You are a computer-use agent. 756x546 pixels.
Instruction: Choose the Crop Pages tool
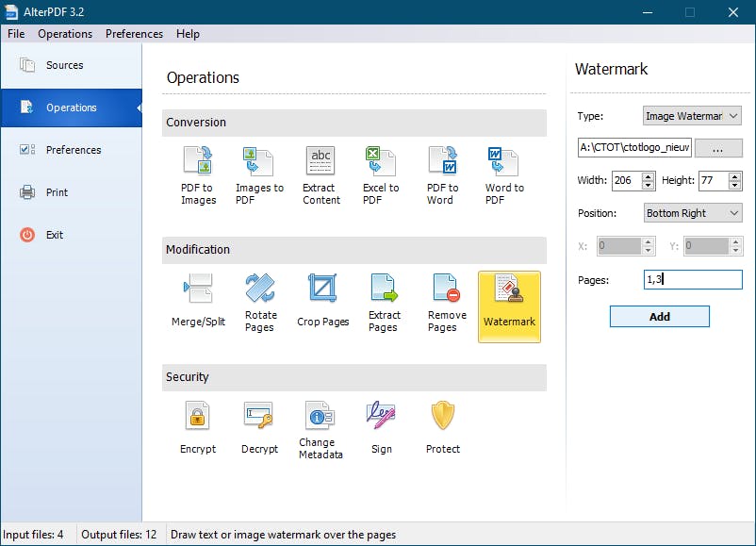click(322, 301)
